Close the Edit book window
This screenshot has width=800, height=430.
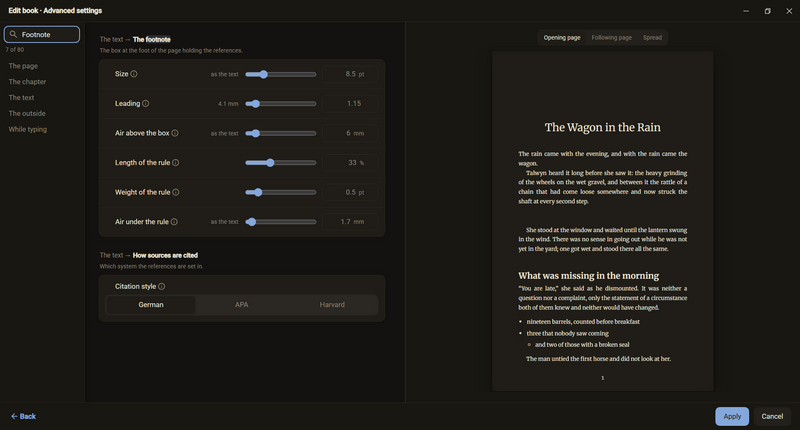pyautogui.click(x=789, y=11)
